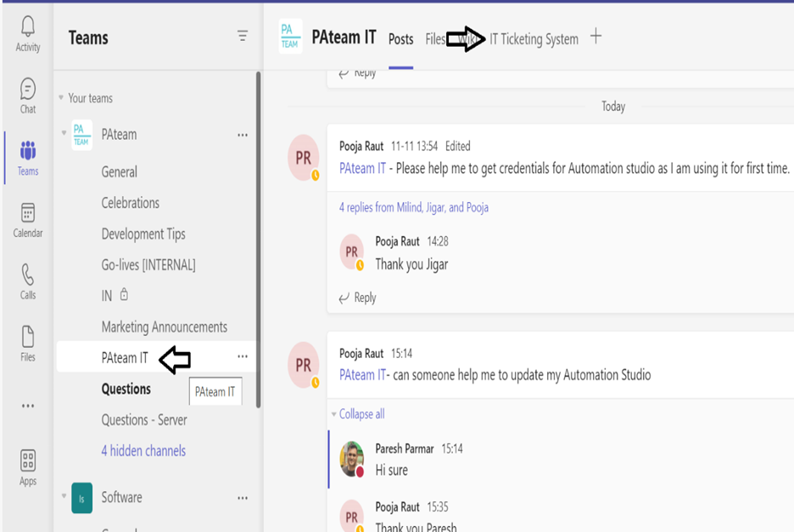Open the Activity bell icon
Image resolution: width=794 pixels, height=532 pixels.
coord(28,33)
